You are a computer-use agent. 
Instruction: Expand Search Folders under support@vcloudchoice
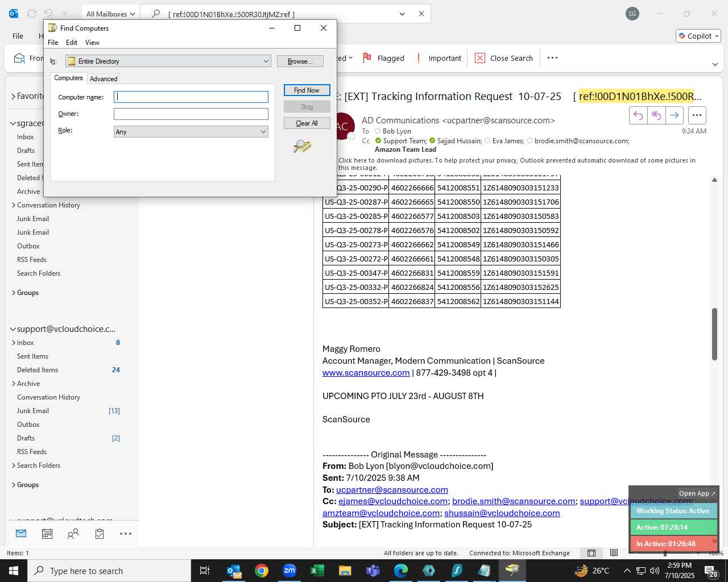point(13,465)
